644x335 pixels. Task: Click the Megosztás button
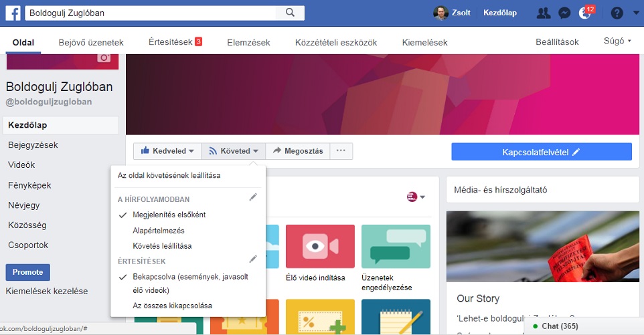click(x=298, y=151)
